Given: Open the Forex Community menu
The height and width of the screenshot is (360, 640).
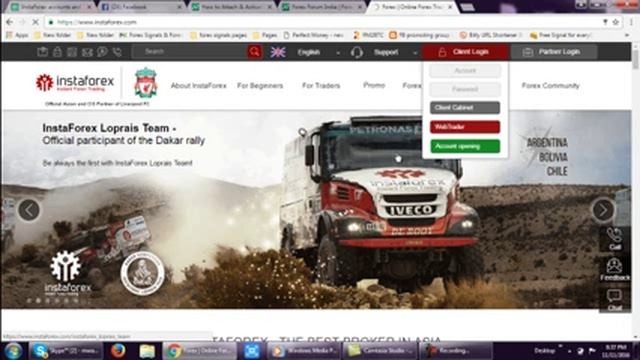Looking at the screenshot, I should tap(551, 85).
